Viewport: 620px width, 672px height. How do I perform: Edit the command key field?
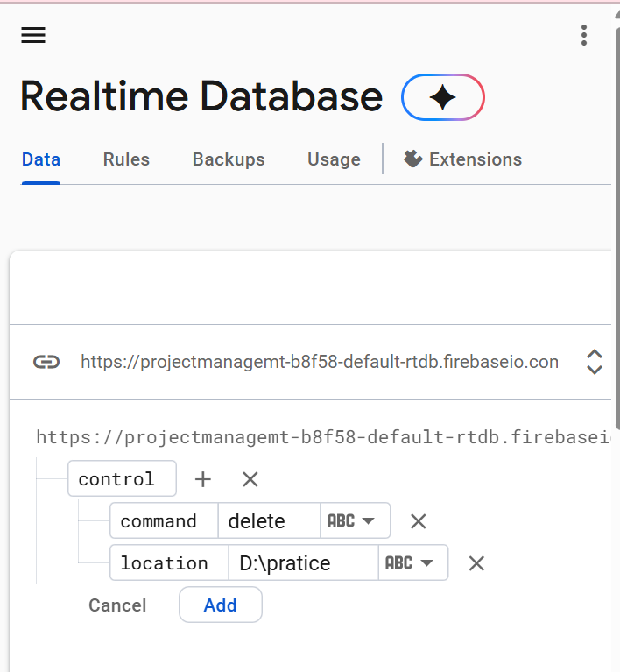[164, 520]
